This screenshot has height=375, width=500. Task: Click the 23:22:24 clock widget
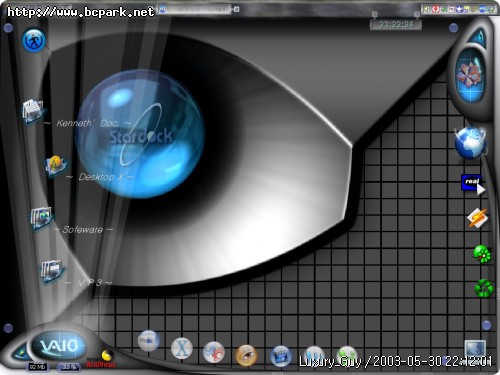tap(396, 24)
